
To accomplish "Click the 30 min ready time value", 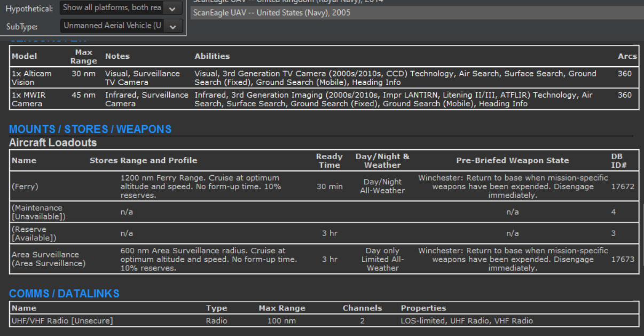I will coord(329,186).
